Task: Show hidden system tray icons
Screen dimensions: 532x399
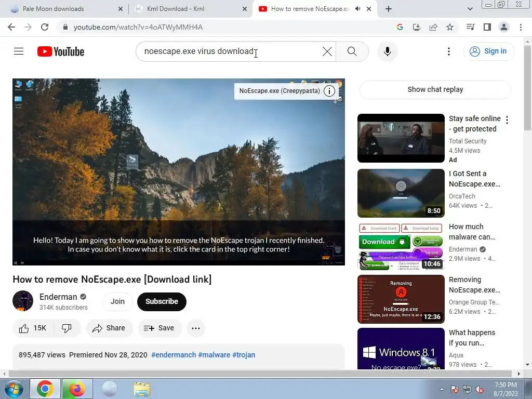Action: pyautogui.click(x=442, y=389)
